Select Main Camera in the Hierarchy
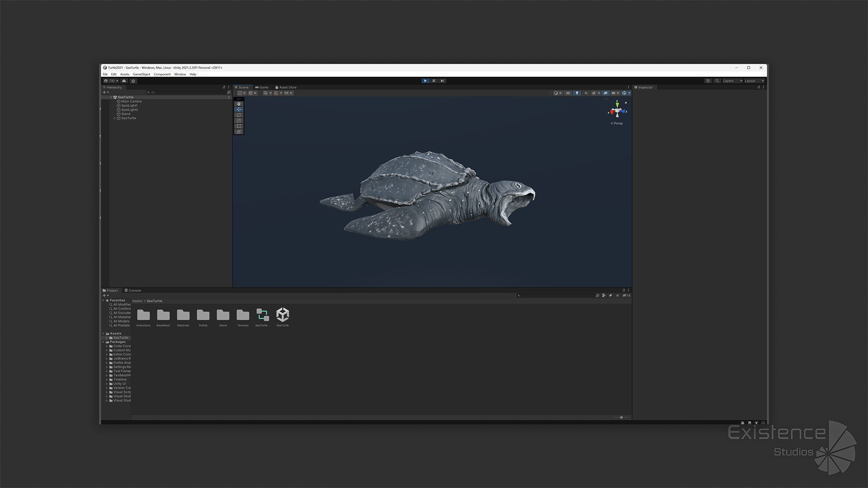This screenshot has height=488, width=868. click(x=131, y=102)
